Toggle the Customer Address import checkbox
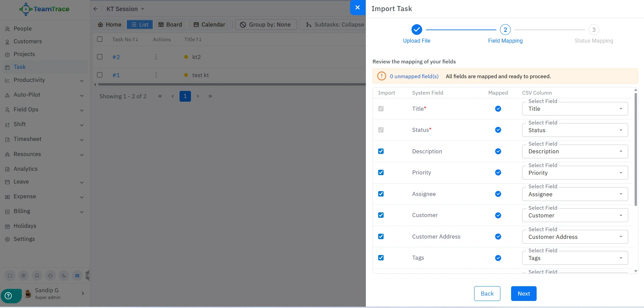 (x=381, y=237)
